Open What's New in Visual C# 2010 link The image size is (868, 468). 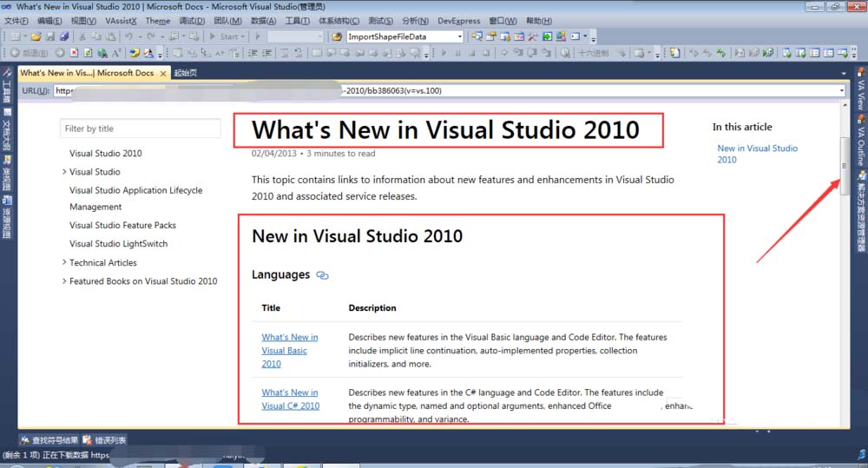point(290,399)
